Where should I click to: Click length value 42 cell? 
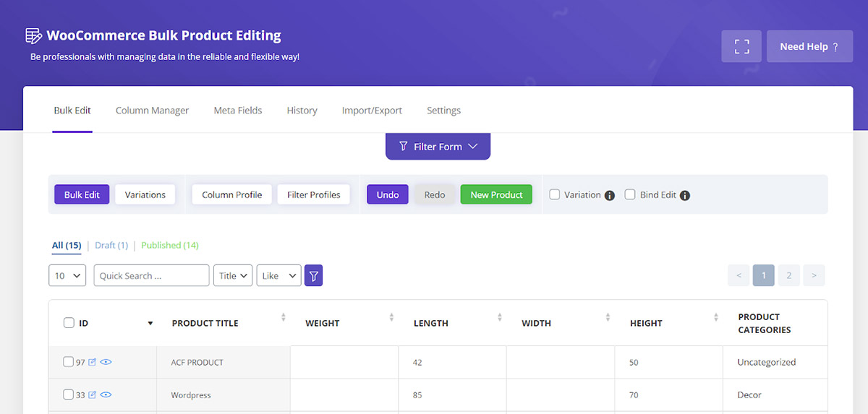point(452,362)
